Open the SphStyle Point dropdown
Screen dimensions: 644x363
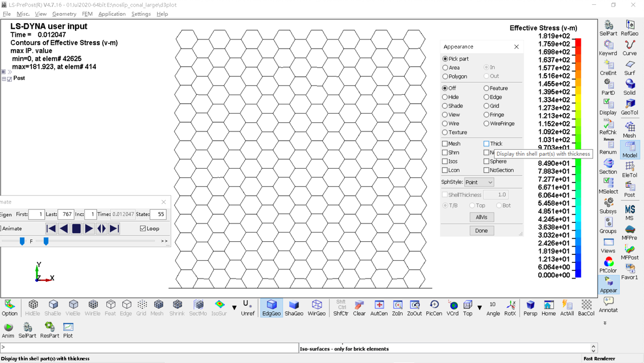479,182
